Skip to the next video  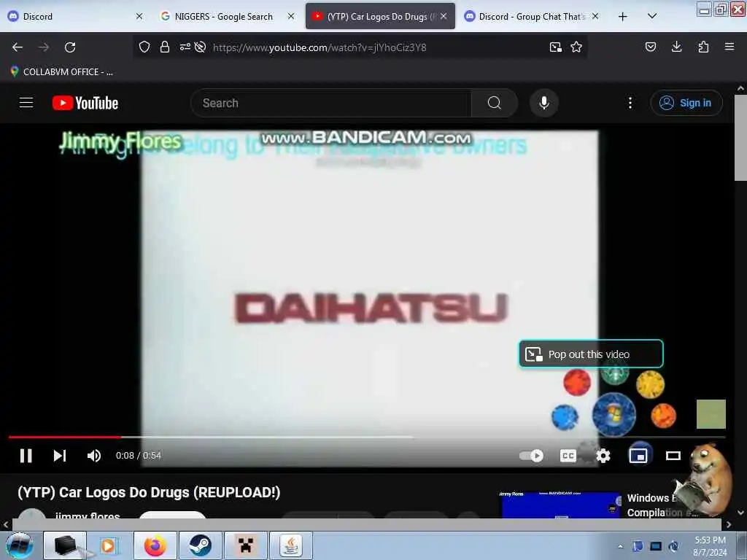point(60,456)
